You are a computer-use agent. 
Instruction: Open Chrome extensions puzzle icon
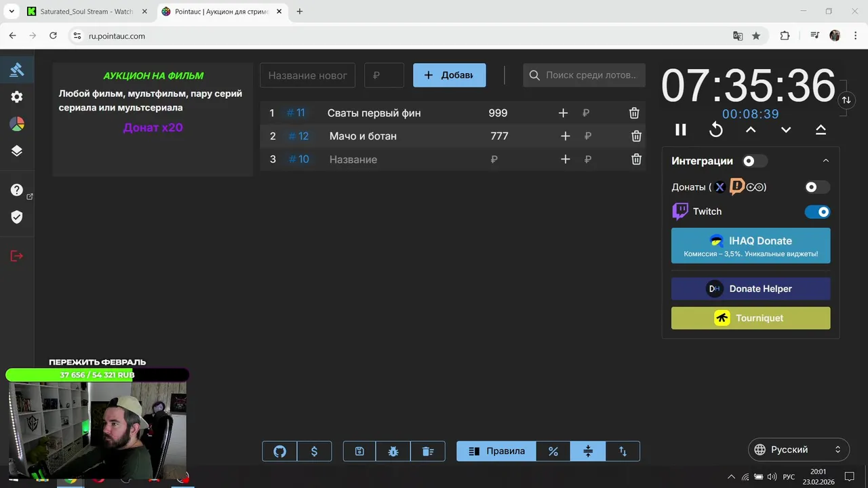pyautogui.click(x=785, y=36)
